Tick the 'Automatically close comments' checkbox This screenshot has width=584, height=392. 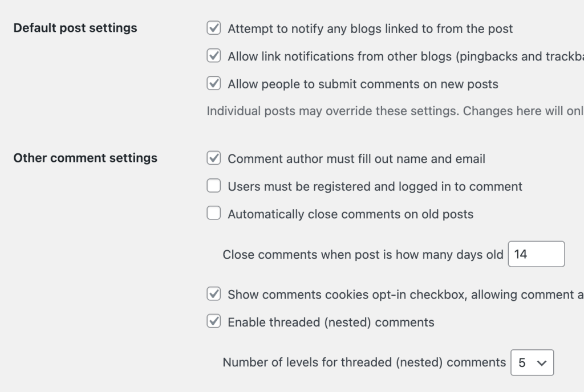pyautogui.click(x=214, y=214)
